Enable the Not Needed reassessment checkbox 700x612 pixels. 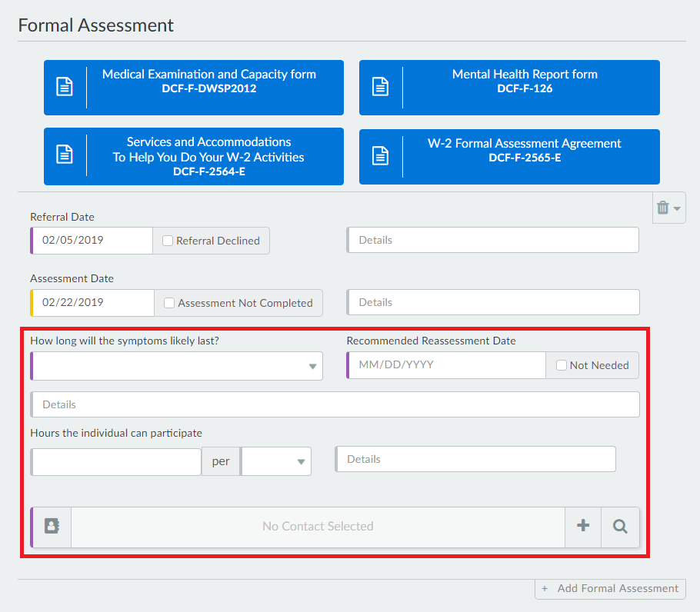(562, 365)
